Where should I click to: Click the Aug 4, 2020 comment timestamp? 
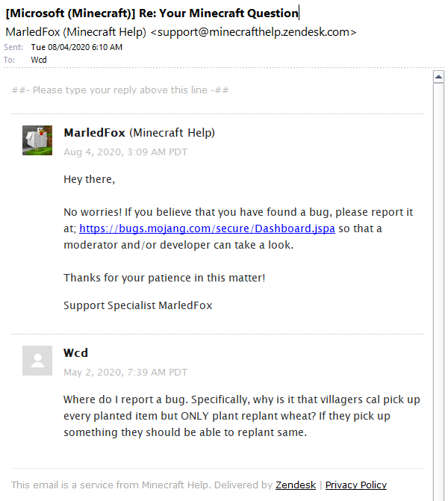tap(125, 152)
